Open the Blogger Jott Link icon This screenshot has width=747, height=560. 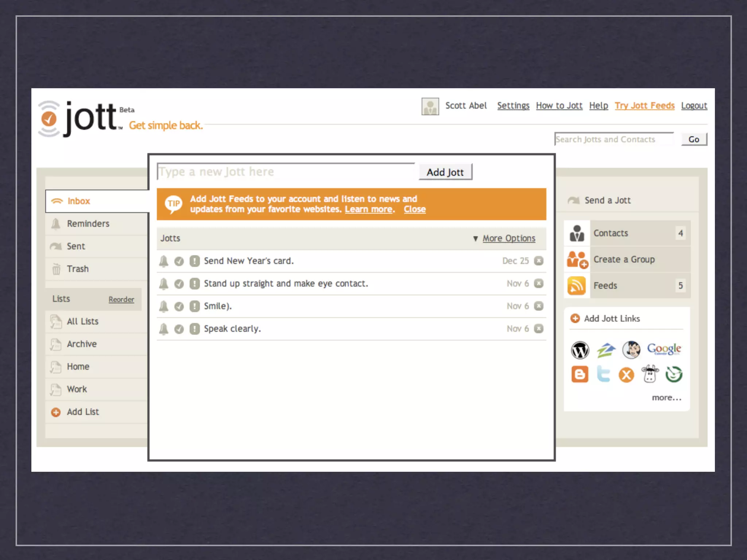pos(580,374)
